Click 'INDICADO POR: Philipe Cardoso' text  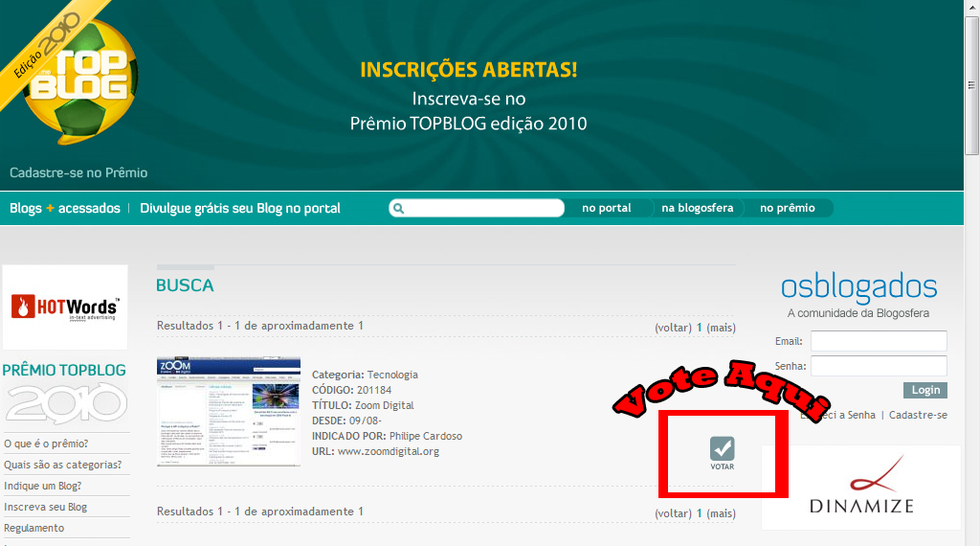coord(387,436)
